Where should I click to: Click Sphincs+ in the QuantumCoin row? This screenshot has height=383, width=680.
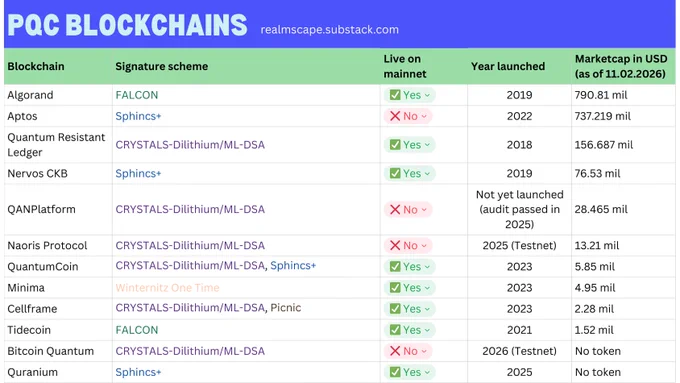pos(293,265)
